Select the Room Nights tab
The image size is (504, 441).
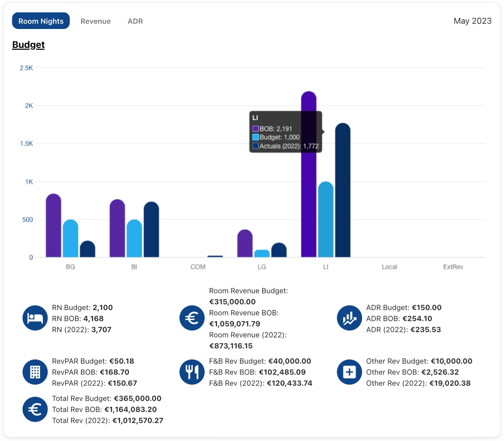[41, 21]
